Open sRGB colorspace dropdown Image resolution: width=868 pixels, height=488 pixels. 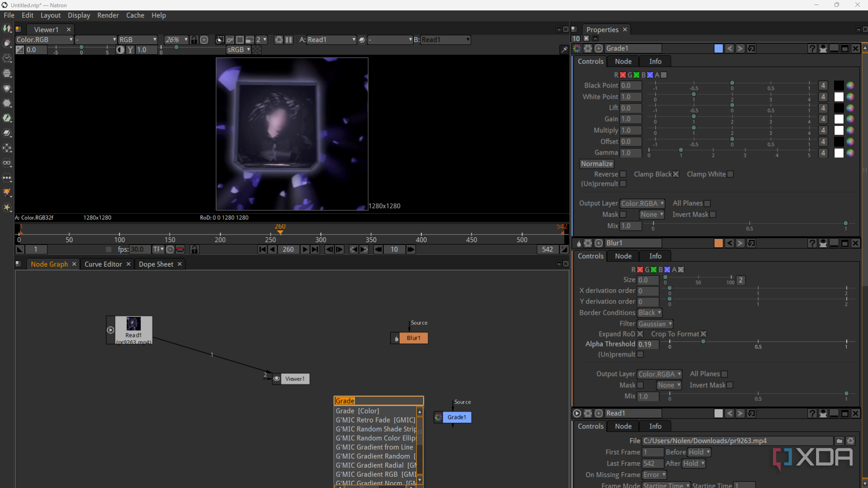coord(238,50)
